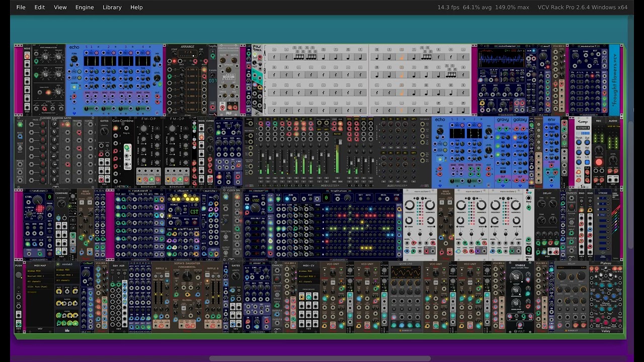Click the OUT jack on the first FM-OP
The image size is (644, 362).
click(156, 178)
